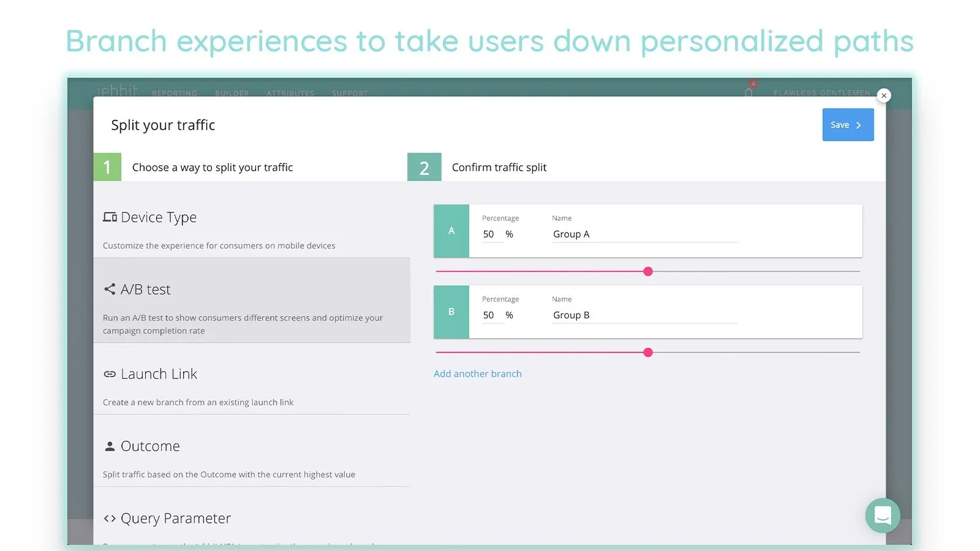Select the Outcome split option

point(252,451)
